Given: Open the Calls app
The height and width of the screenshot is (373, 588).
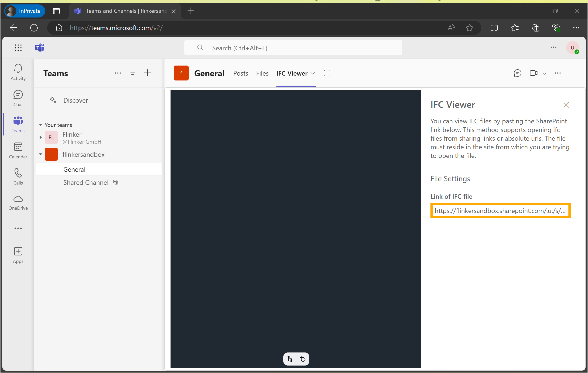Looking at the screenshot, I should (18, 177).
